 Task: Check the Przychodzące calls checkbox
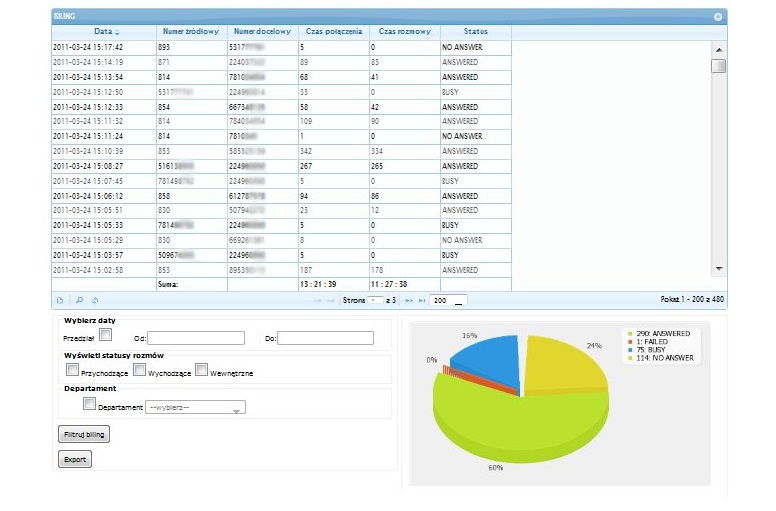coord(72,370)
